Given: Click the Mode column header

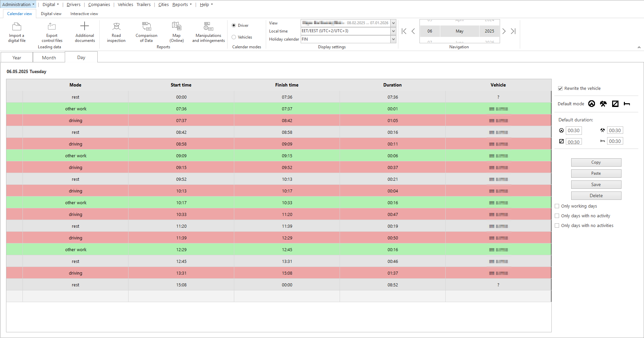Looking at the screenshot, I should (76, 85).
